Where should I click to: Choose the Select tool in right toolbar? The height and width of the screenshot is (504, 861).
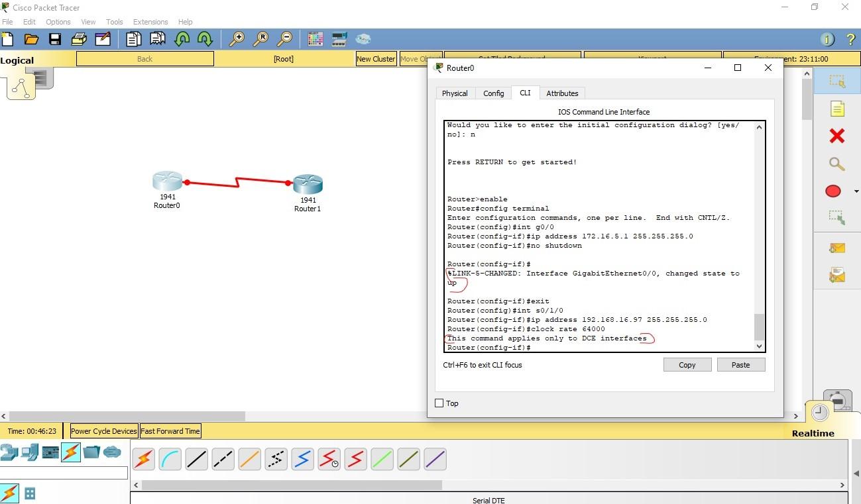pos(836,81)
